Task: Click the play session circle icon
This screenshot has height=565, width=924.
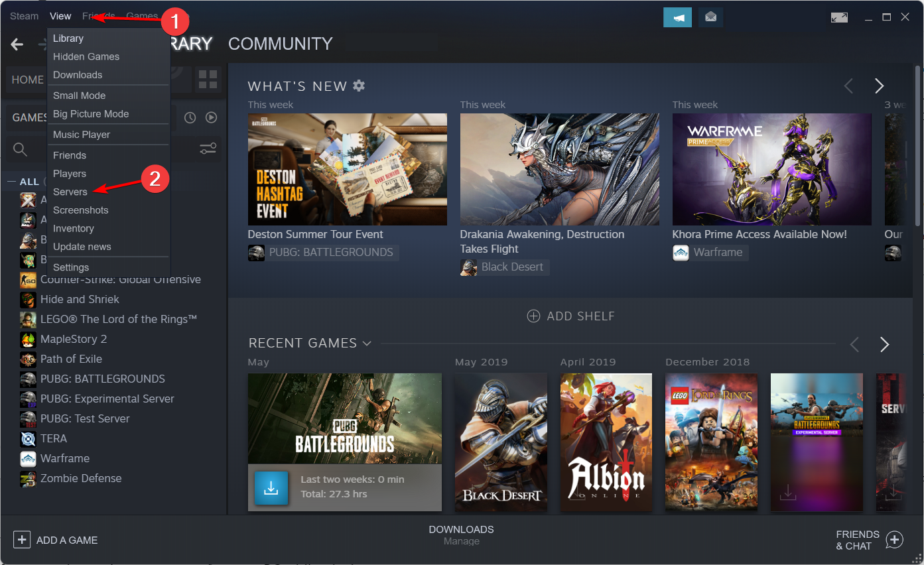Action: 211,117
